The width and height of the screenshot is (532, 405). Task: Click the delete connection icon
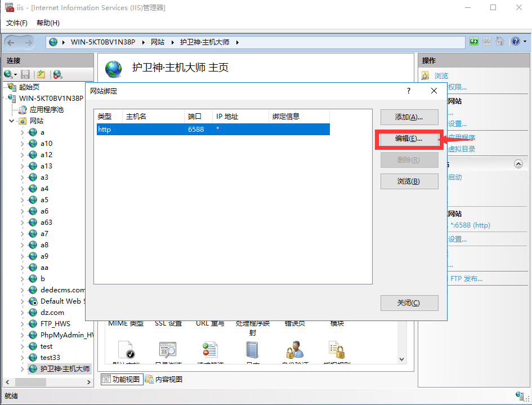57,74
